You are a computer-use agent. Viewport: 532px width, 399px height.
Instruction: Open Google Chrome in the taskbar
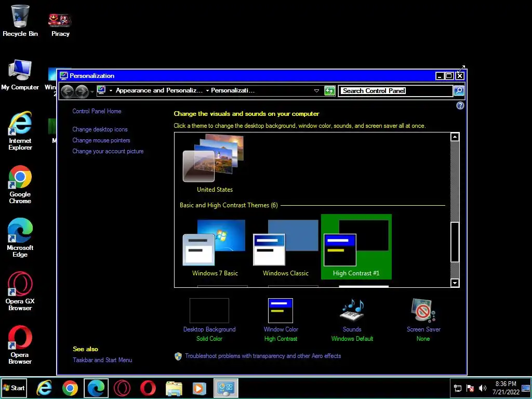coord(70,388)
